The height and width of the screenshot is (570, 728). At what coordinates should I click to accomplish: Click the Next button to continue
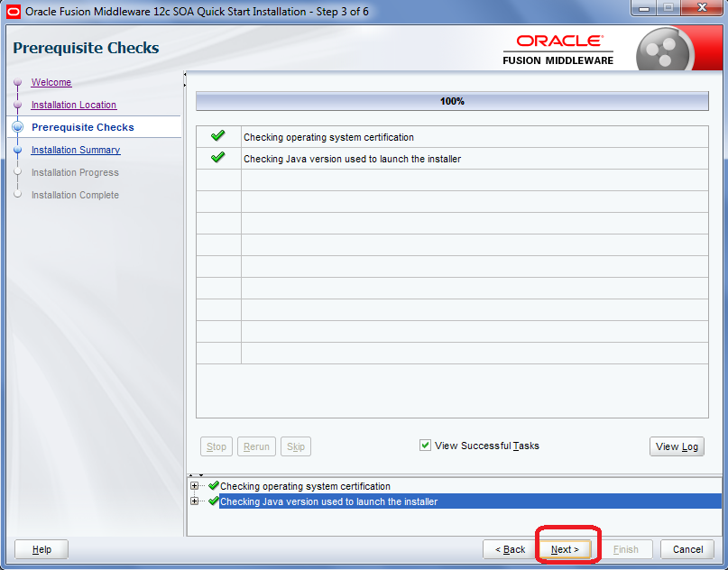click(x=566, y=548)
